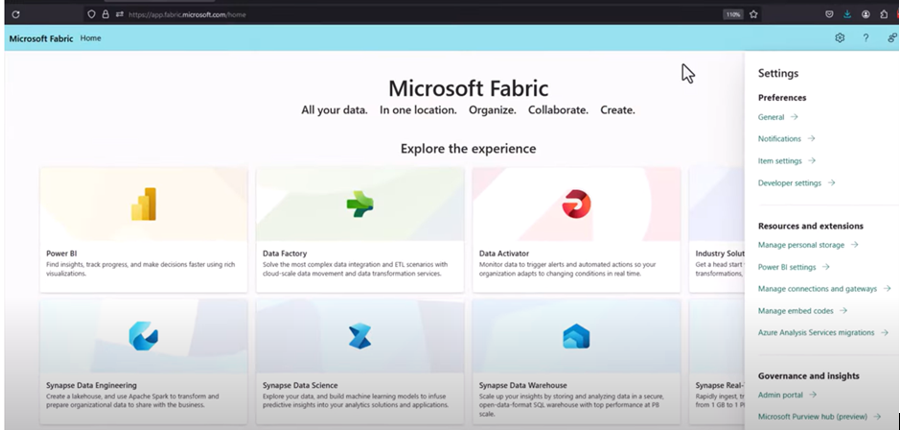Click the browser address bar URL
Viewport: 901px width, 430px height.
click(188, 15)
